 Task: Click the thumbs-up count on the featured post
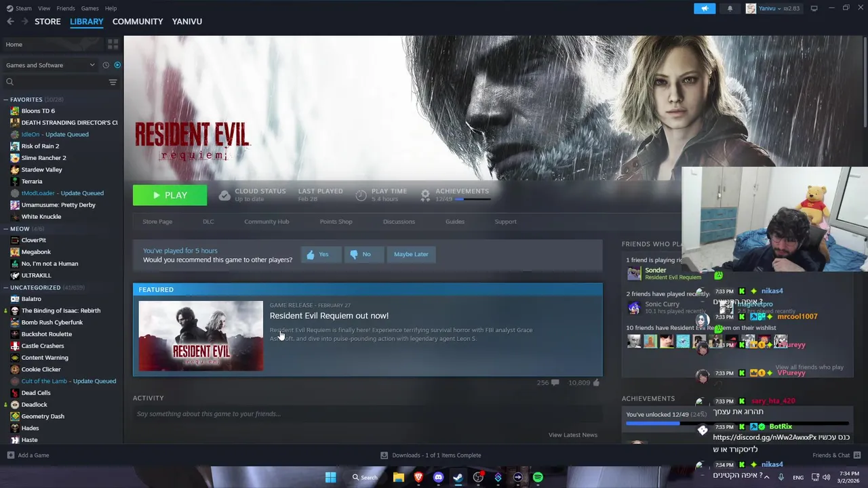tap(584, 383)
